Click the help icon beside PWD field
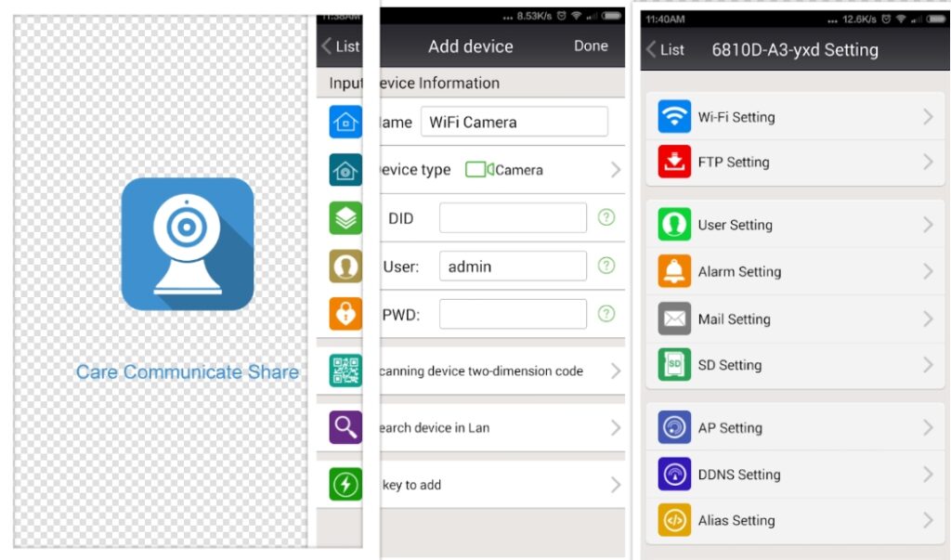This screenshot has height=560, width=951. (606, 314)
